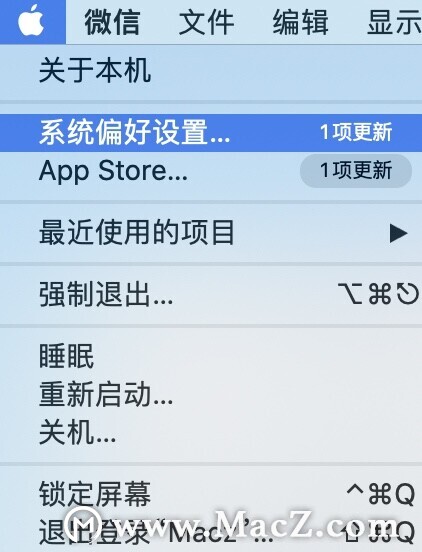The width and height of the screenshot is (422, 552).
Task: Select 关于本机
Action: (211, 70)
